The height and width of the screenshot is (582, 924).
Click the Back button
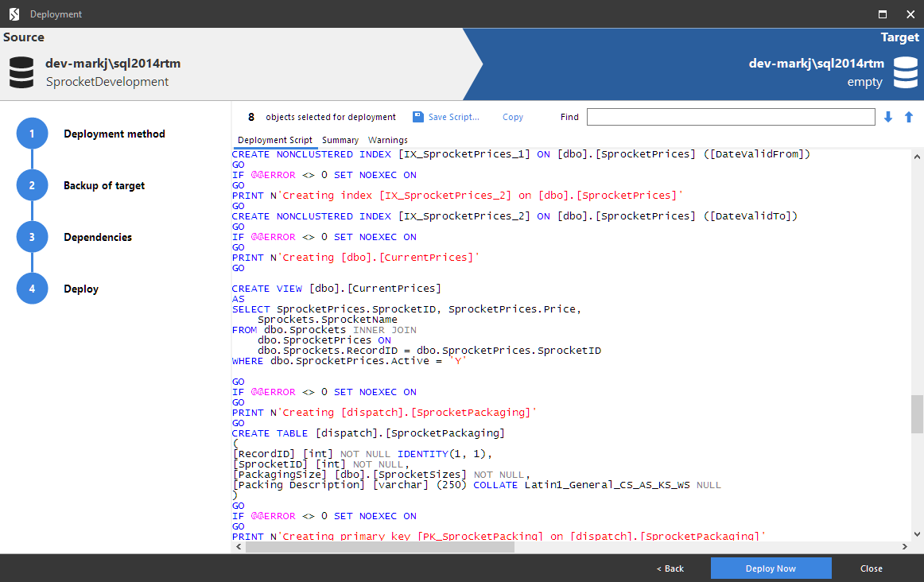coord(670,568)
